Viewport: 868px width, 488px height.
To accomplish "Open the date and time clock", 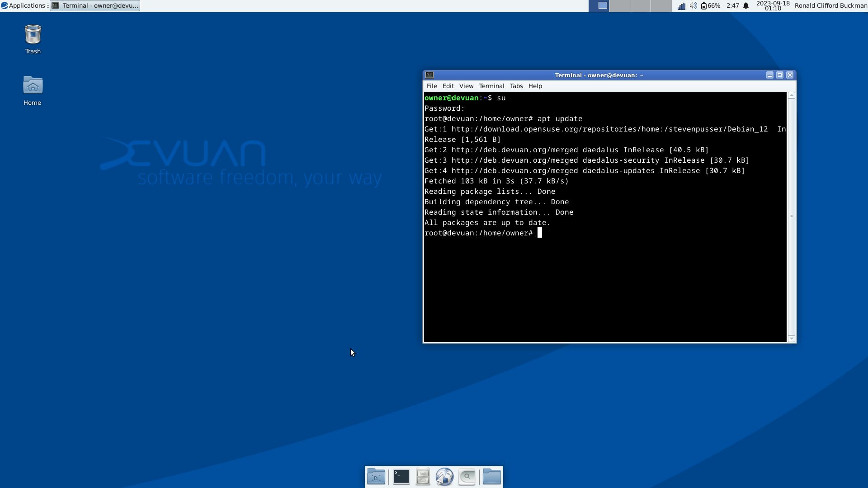I will 773,5.
